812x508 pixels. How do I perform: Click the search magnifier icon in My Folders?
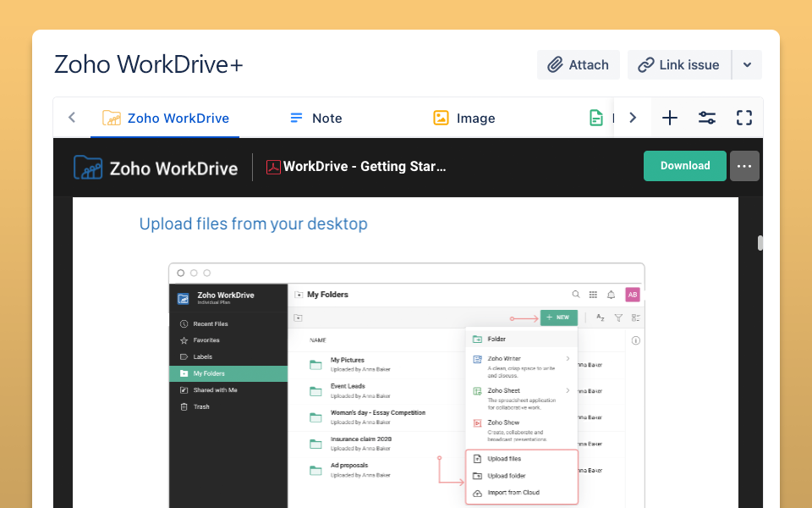pos(576,295)
